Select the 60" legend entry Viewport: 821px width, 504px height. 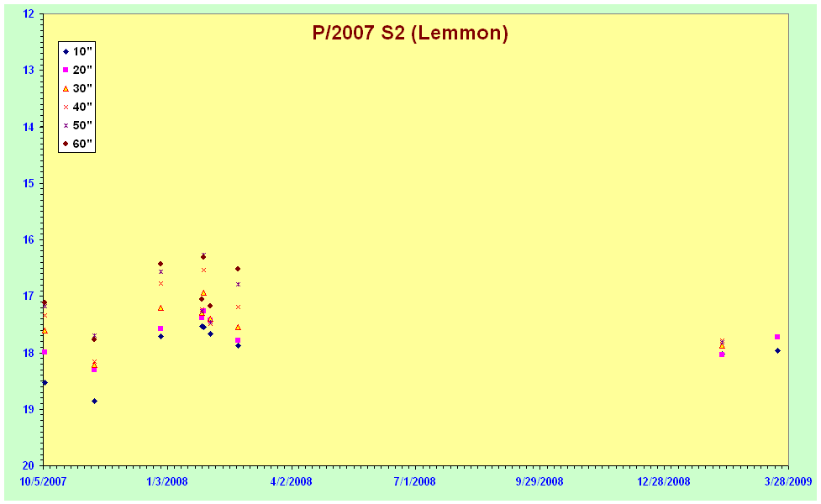pos(77,144)
